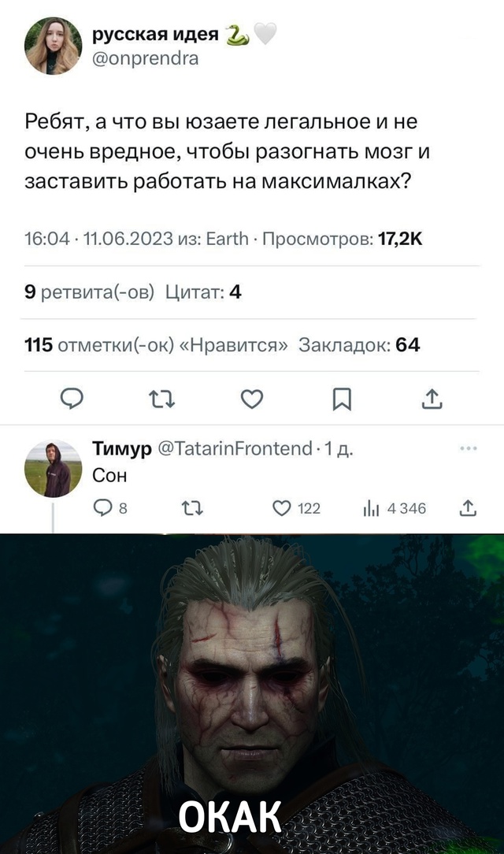Show the 115 likes list
Screen dimensions: 504x854
point(156,345)
